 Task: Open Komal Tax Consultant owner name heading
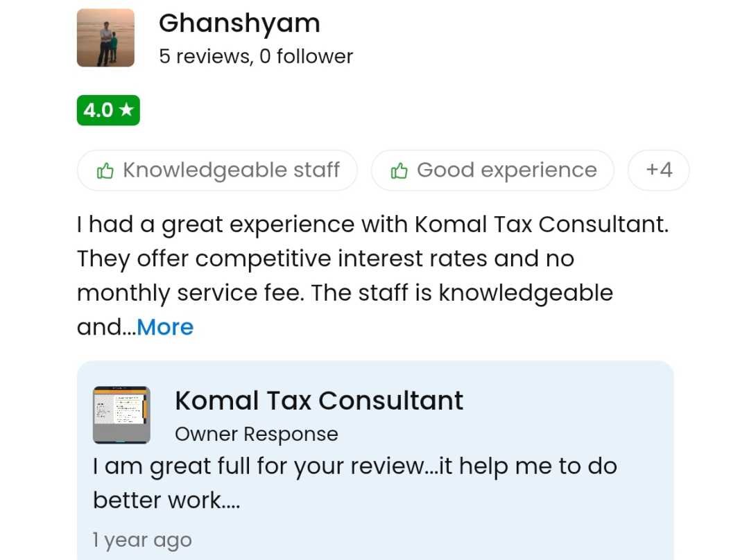coord(319,401)
